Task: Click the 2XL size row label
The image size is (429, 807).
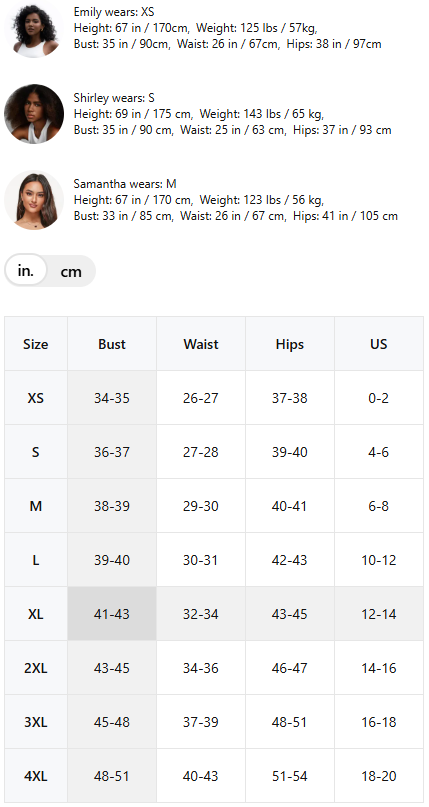Action: click(35, 668)
